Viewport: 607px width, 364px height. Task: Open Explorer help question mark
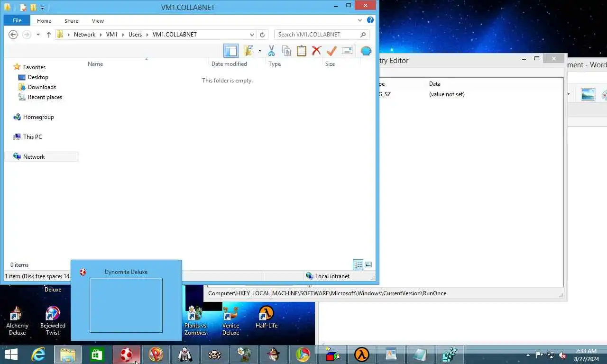coord(370,20)
